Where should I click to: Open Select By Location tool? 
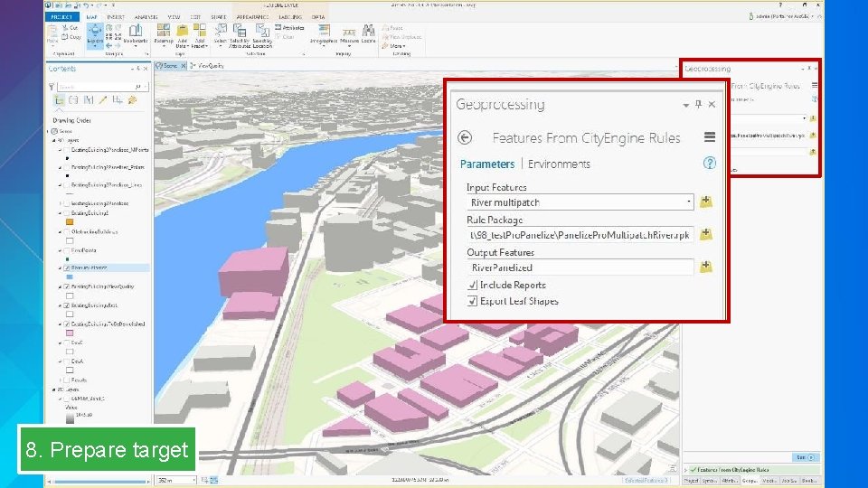262,35
